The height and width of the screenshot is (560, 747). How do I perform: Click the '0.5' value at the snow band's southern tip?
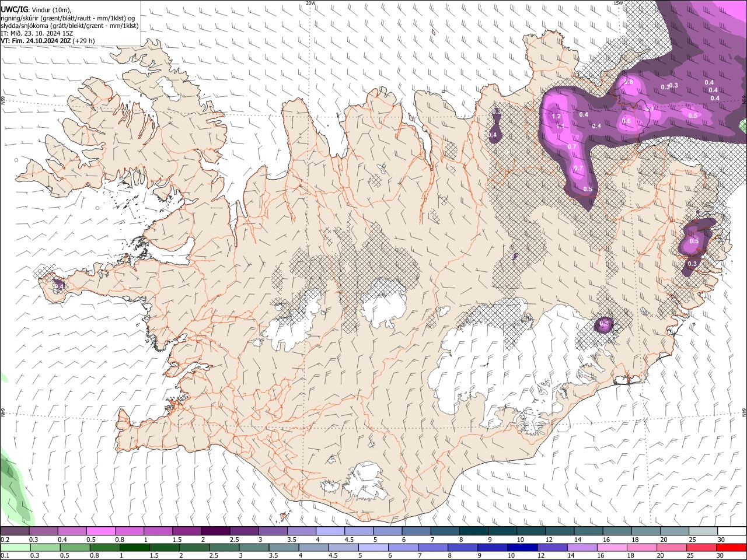pyautogui.click(x=588, y=189)
